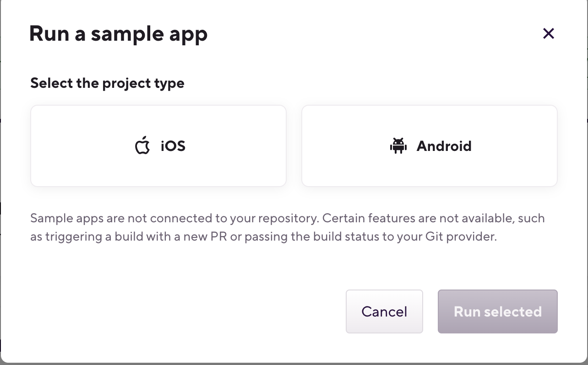Abort sample app setup via Cancel
Screen dimensions: 588x365
(x=384, y=311)
